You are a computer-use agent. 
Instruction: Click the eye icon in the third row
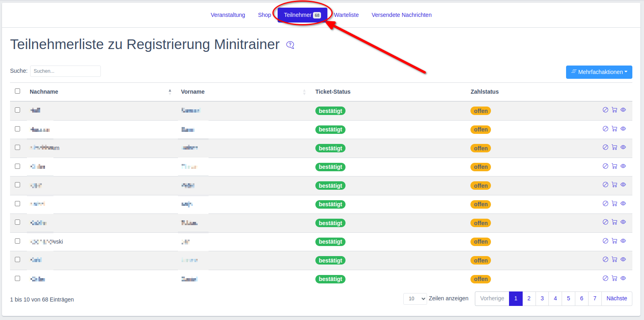[x=623, y=147]
